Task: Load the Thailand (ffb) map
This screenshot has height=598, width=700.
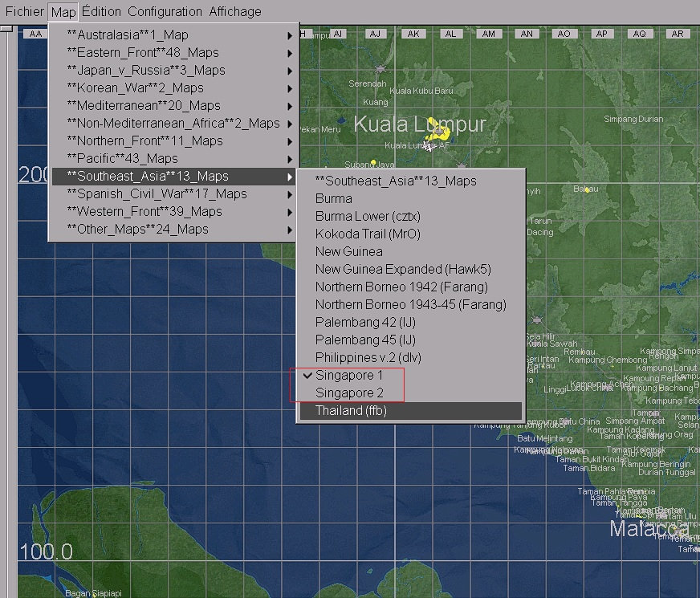Action: [x=411, y=410]
